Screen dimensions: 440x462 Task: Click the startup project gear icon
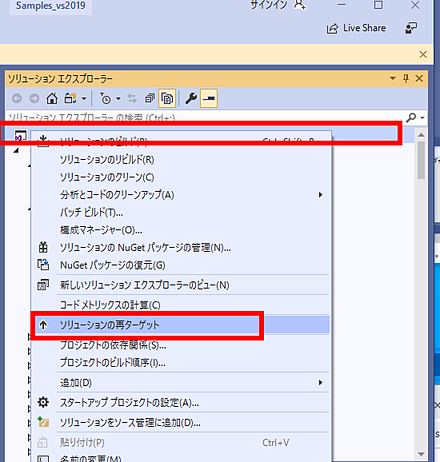click(x=43, y=402)
